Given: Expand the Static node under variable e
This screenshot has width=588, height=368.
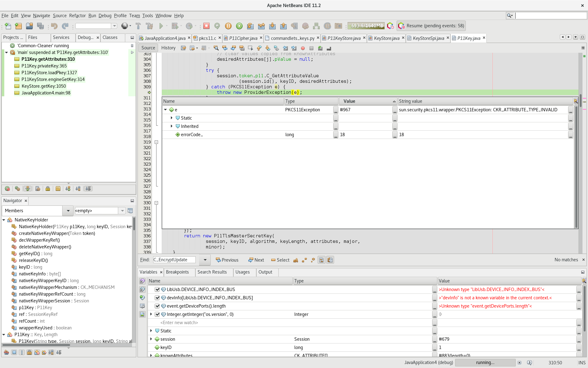Looking at the screenshot, I should click(x=171, y=118).
